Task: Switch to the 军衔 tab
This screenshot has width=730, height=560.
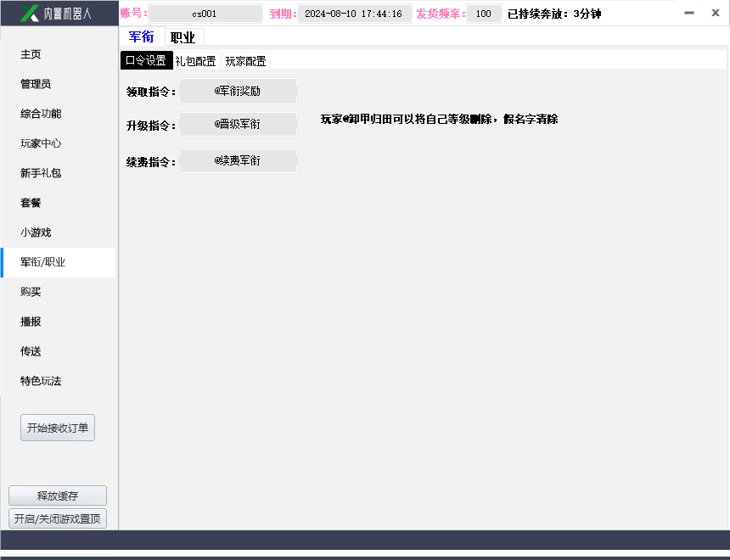Action: tap(142, 36)
